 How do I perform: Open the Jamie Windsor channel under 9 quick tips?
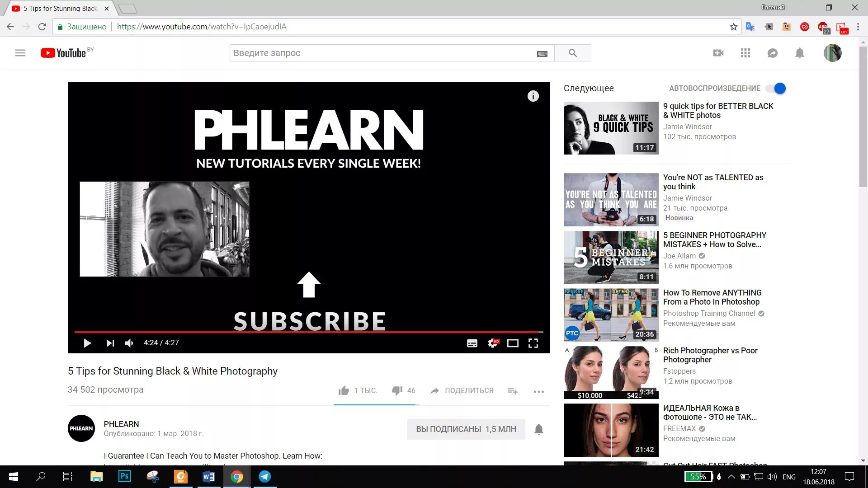687,127
